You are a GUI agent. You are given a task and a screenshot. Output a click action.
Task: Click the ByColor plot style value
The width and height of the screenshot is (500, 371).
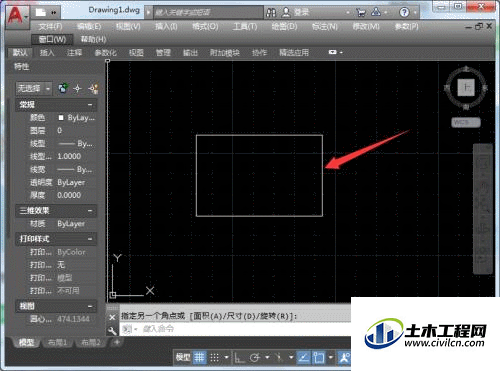tap(71, 252)
